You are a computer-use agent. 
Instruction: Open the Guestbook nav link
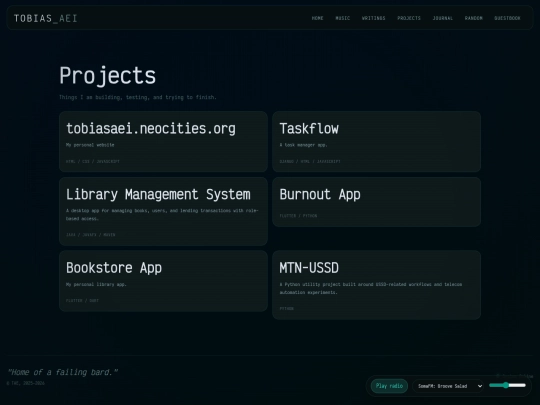click(x=507, y=18)
